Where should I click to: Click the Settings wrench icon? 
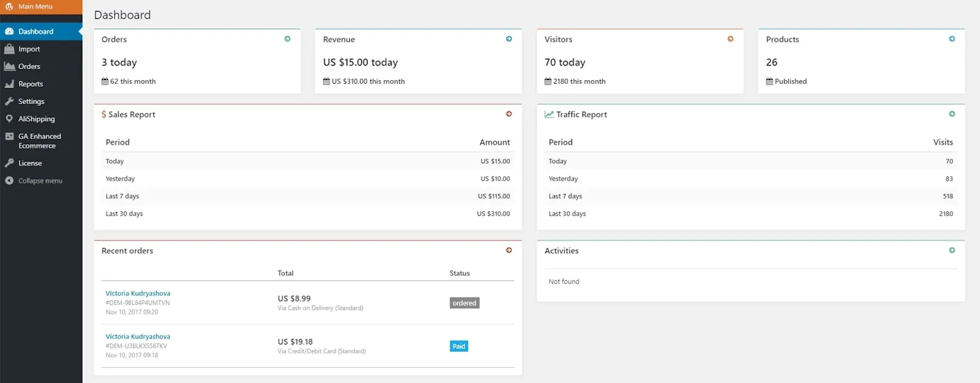click(x=9, y=102)
